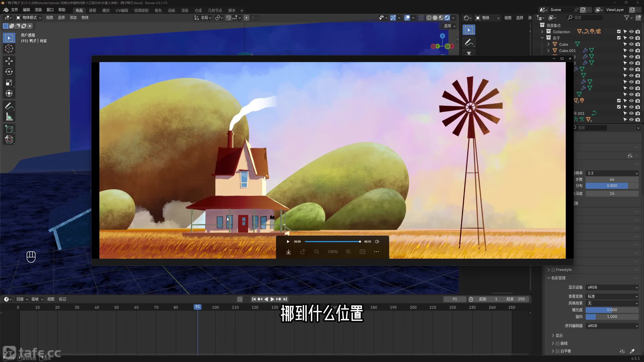
Task: Uncheck the 房子 collection checkbox
Action: pos(619,38)
